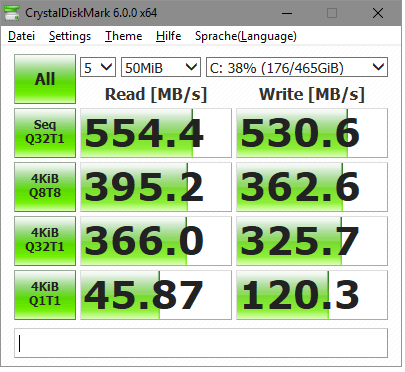Expand the test count dropdown showing 5
This screenshot has height=372, width=405.
tap(98, 67)
